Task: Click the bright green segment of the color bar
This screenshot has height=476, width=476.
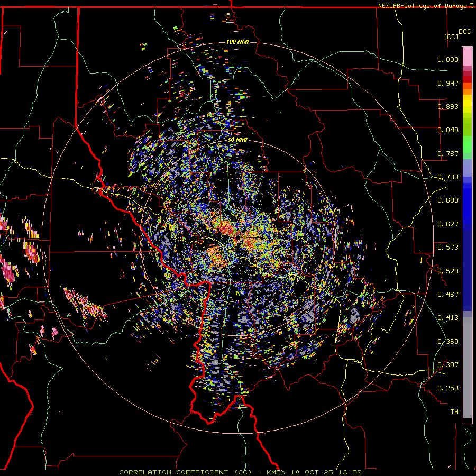Action: click(467, 144)
